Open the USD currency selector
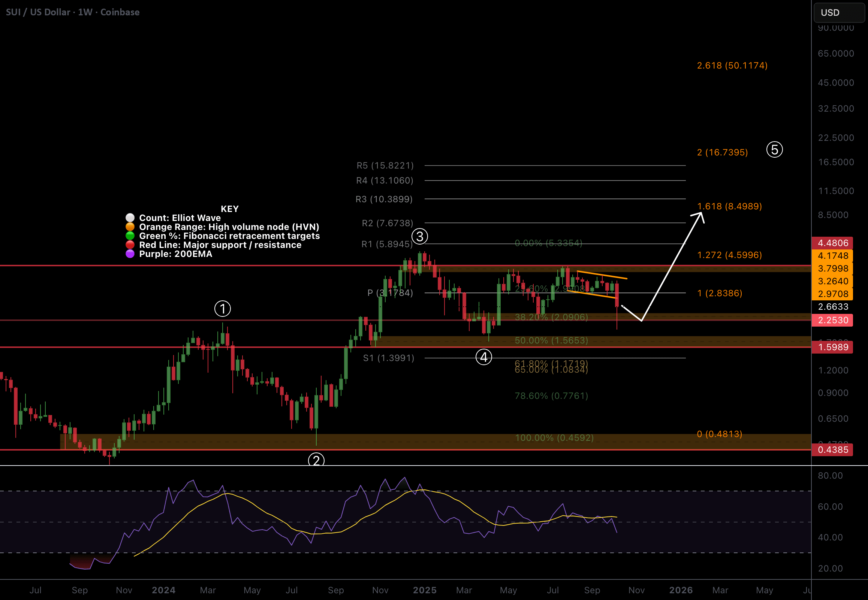The height and width of the screenshot is (600, 868). 839,13
